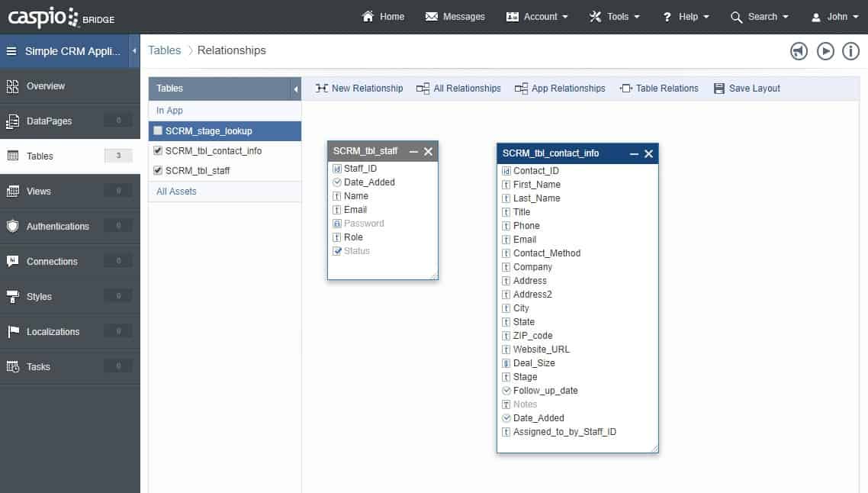
Task: Open the info circle icon
Action: coord(851,51)
